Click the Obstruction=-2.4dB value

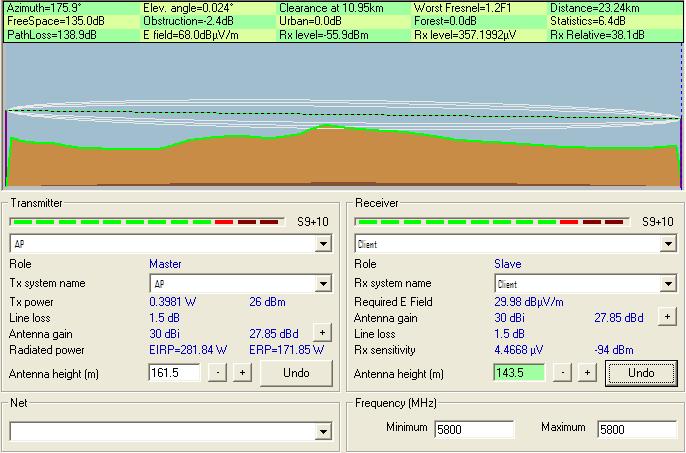coord(188,21)
